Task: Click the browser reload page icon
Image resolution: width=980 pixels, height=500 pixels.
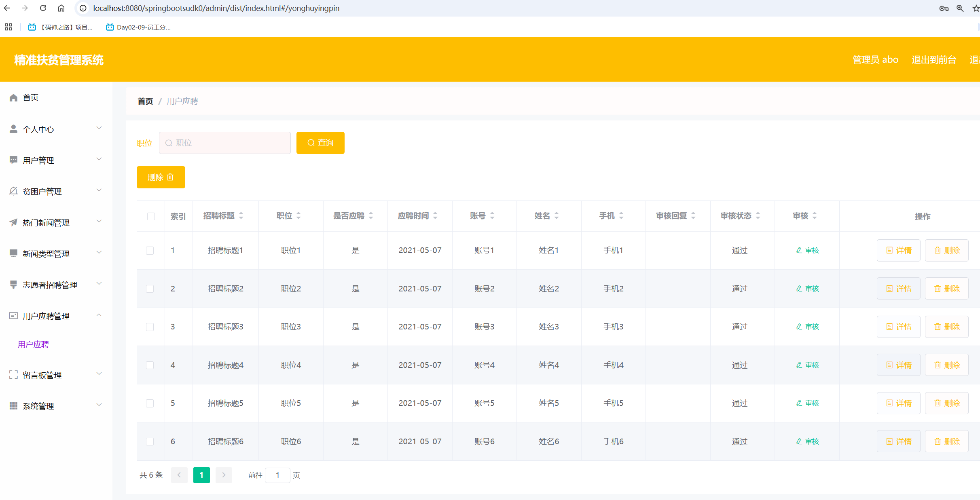Action: tap(43, 8)
